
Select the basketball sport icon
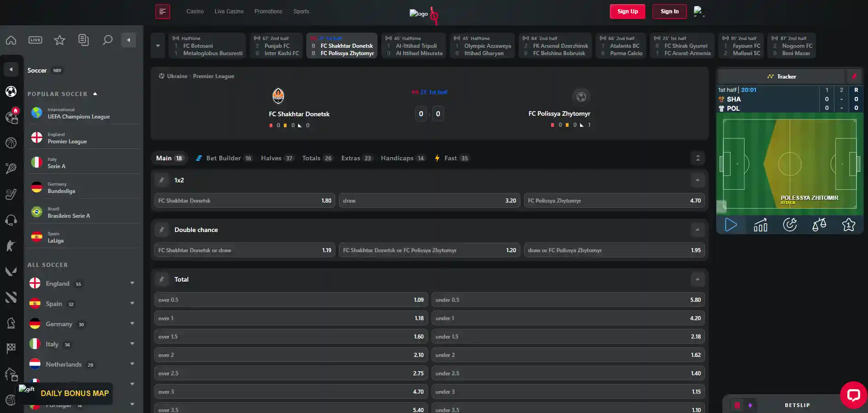(11, 143)
